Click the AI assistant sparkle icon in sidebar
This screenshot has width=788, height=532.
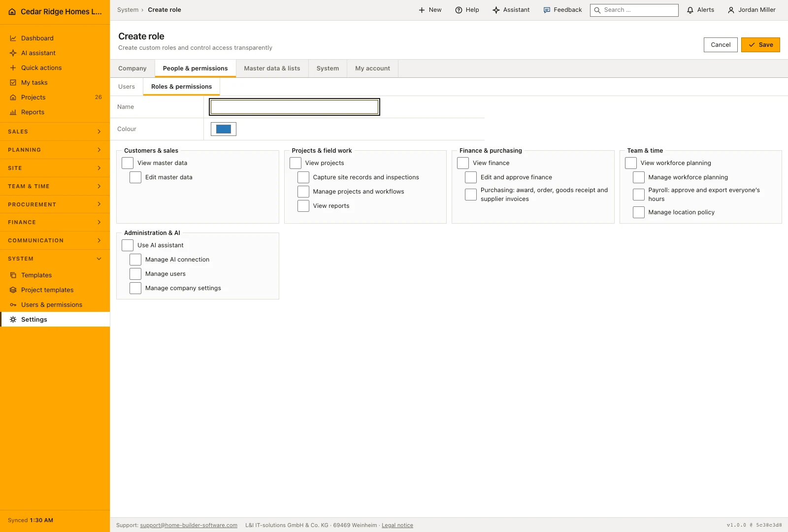coord(13,53)
